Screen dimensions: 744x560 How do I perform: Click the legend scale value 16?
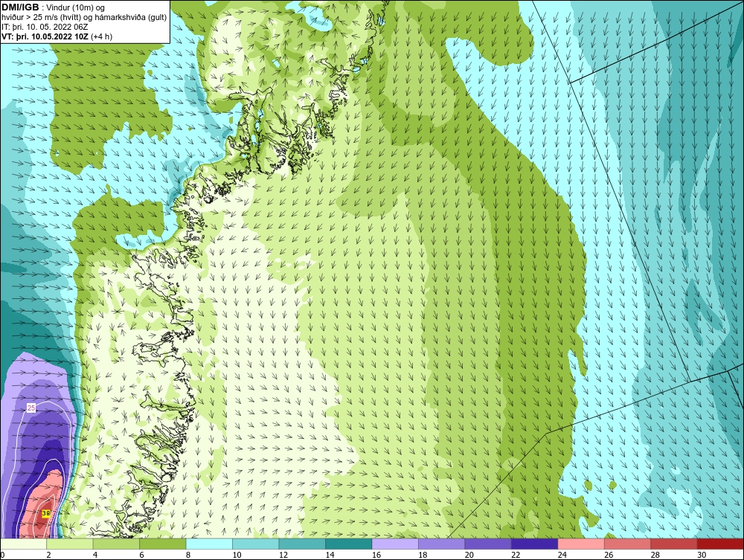coord(376,555)
